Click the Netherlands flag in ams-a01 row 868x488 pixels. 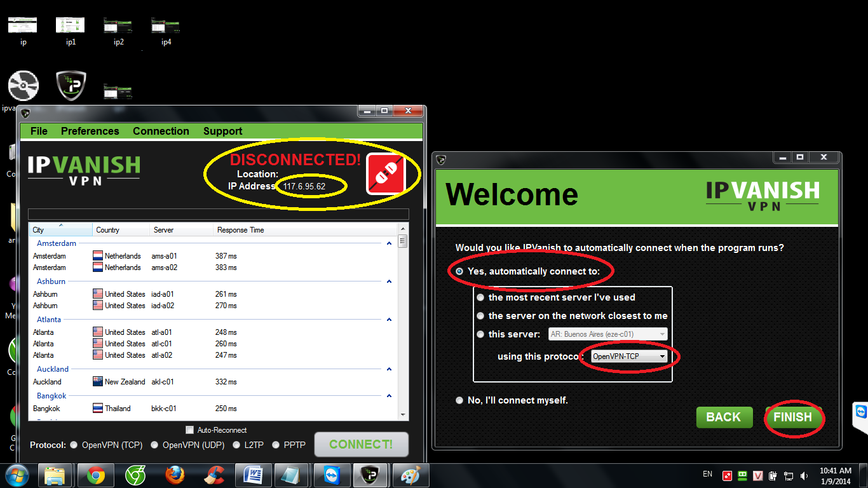point(98,255)
